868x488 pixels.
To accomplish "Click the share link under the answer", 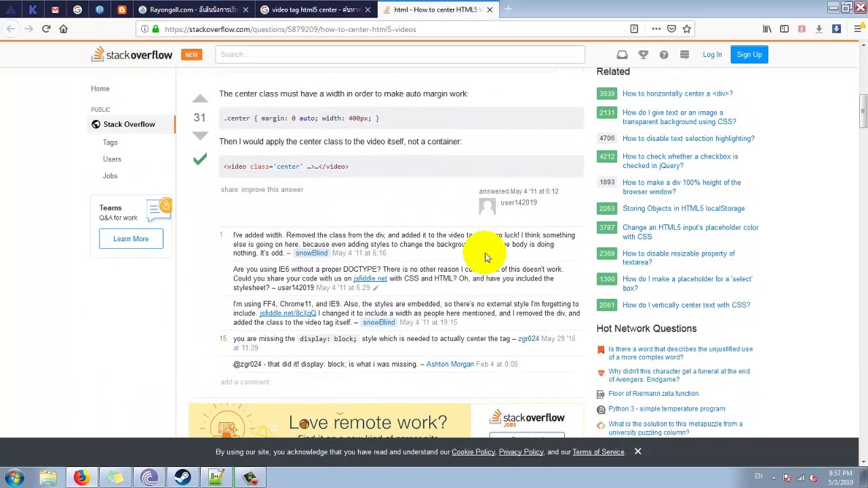I will pos(229,190).
